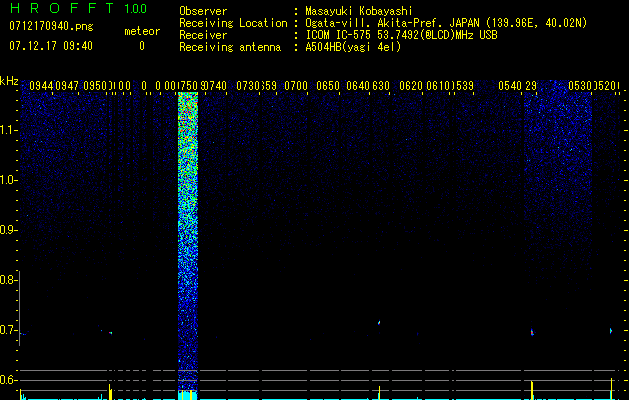Click the 1.1 frequency axis label
Viewport: 629px width, 400px height.
8,130
